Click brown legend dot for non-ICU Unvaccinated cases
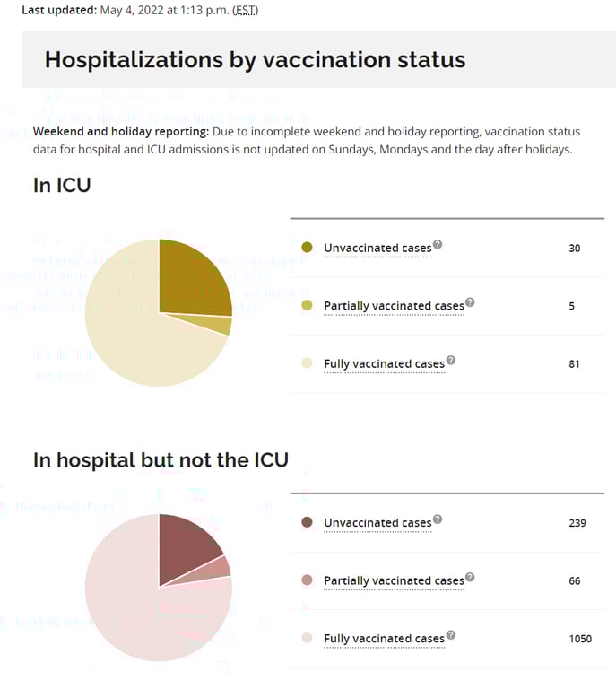Screen dimensions: 616x689 click(x=308, y=522)
